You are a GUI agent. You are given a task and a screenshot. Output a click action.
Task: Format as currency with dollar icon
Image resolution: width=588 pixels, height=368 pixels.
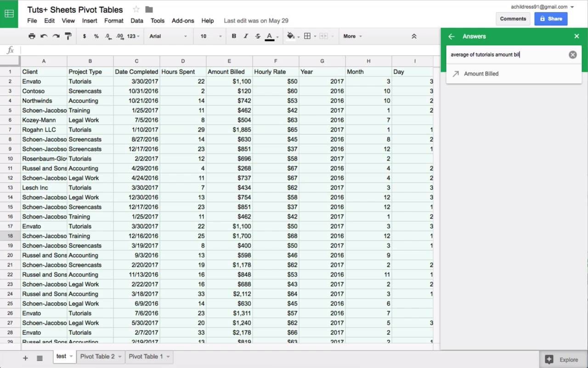click(85, 36)
